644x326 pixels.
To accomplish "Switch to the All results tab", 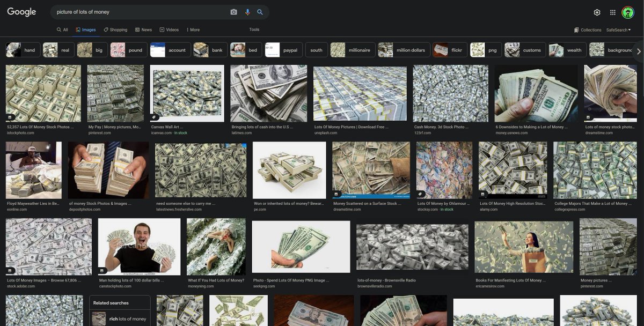I will (x=62, y=30).
